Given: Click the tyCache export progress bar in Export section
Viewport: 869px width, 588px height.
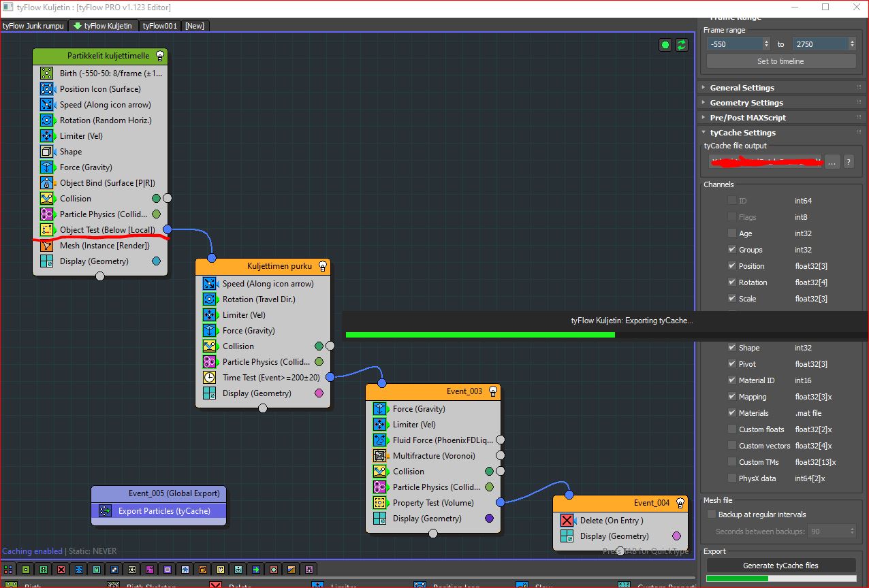Looking at the screenshot, I should [780, 578].
